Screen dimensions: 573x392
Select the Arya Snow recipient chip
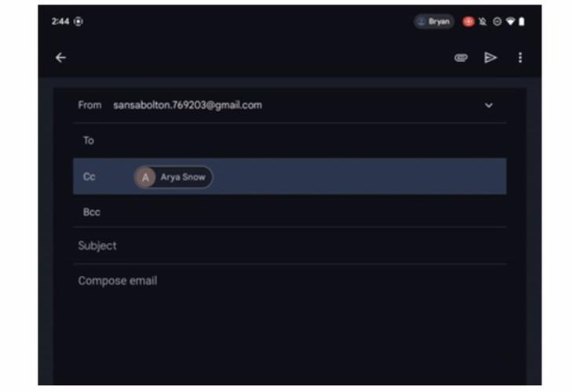tap(182, 177)
